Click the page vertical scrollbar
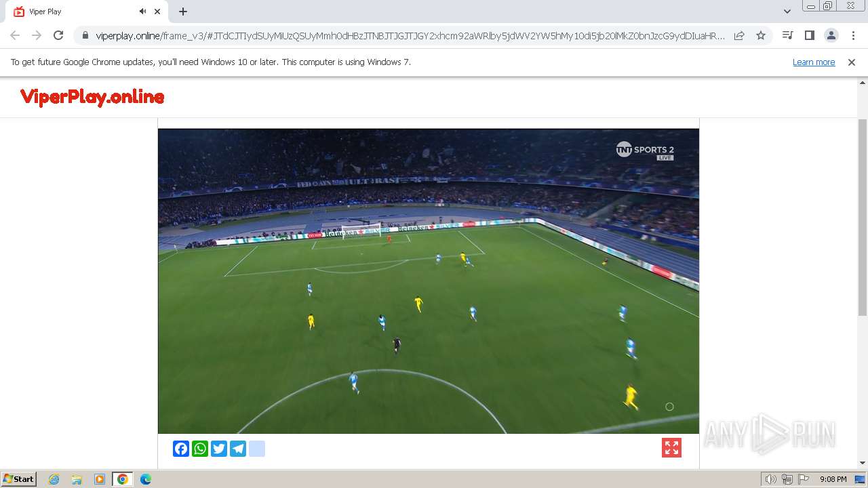 (x=863, y=217)
